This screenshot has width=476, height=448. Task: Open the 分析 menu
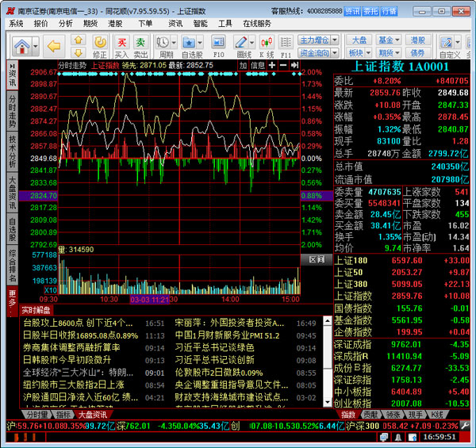click(66, 24)
